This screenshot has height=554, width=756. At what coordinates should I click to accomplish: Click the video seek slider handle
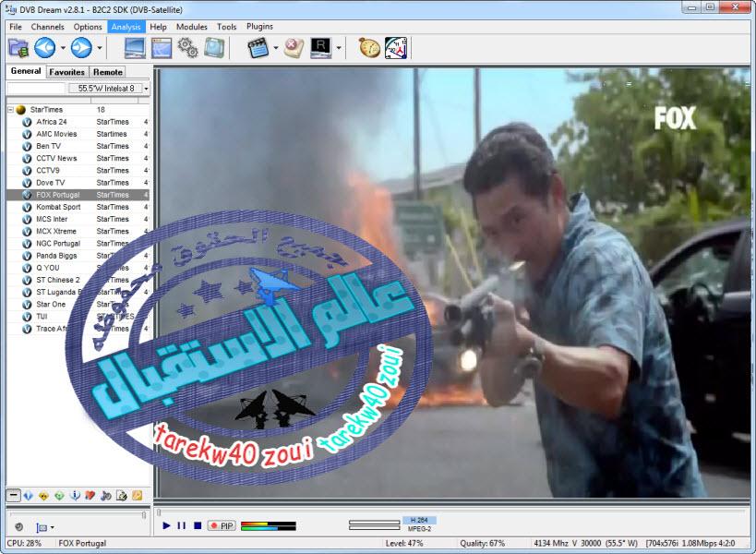(159, 512)
